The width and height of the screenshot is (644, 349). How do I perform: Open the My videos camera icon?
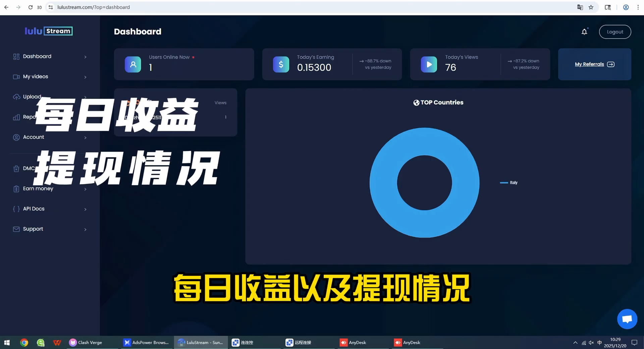(16, 77)
